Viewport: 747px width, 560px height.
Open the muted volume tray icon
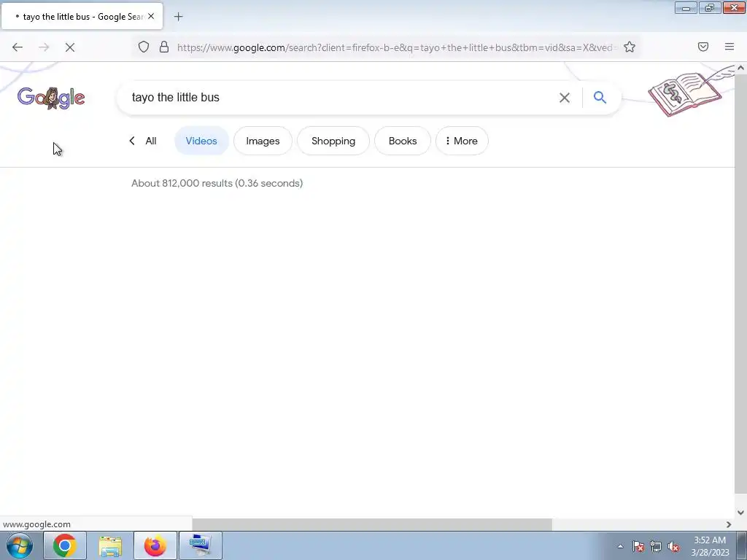pyautogui.click(x=673, y=546)
